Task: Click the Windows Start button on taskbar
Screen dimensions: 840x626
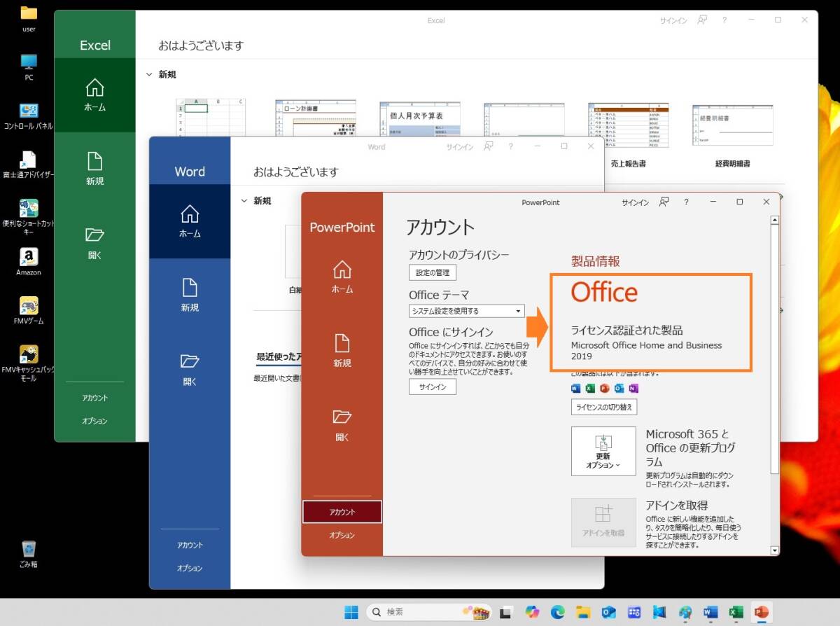Action: coord(351,613)
